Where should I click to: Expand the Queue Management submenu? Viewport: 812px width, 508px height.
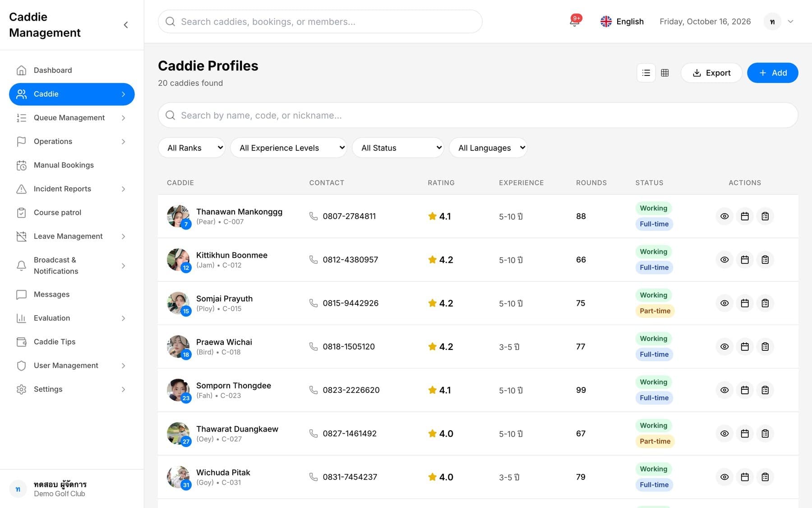point(72,118)
